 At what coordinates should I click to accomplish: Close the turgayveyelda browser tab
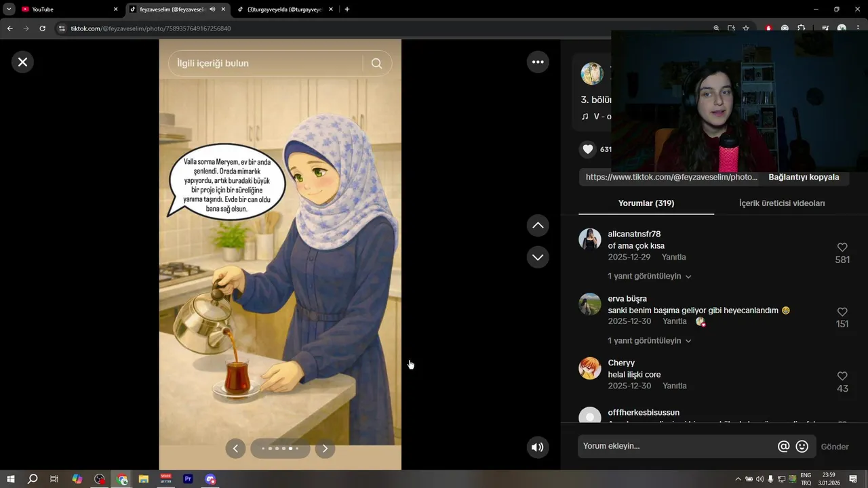(x=331, y=9)
